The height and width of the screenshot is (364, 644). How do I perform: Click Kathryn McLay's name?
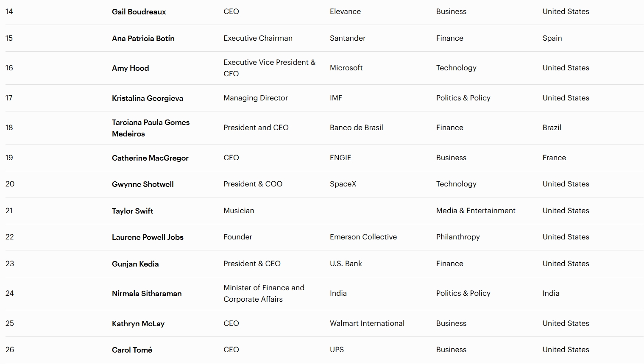coord(138,324)
